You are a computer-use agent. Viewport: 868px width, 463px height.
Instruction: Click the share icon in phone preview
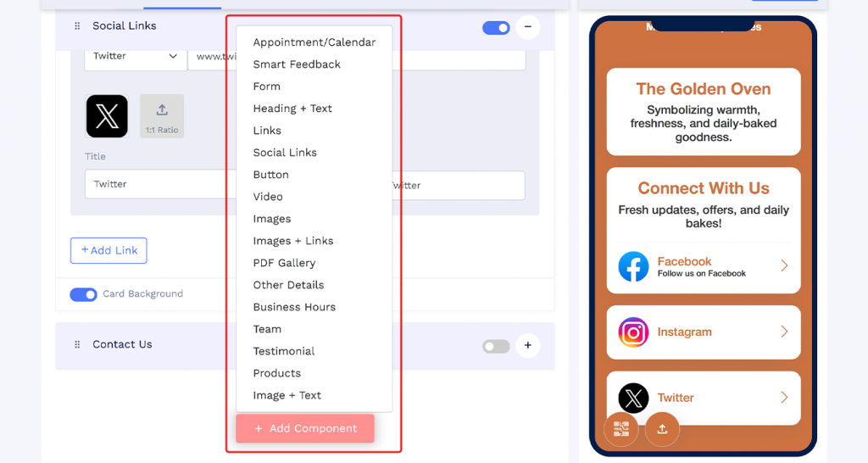662,429
